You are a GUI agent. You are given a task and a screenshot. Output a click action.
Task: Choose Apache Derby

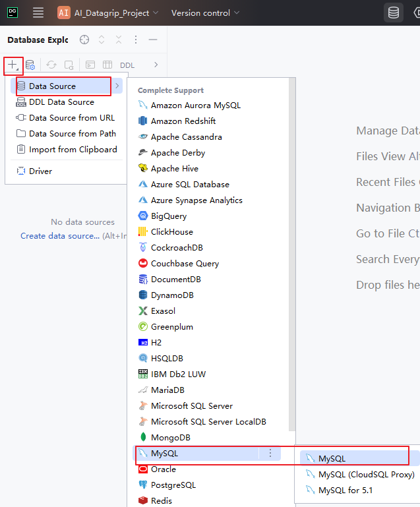pyautogui.click(x=207, y=153)
